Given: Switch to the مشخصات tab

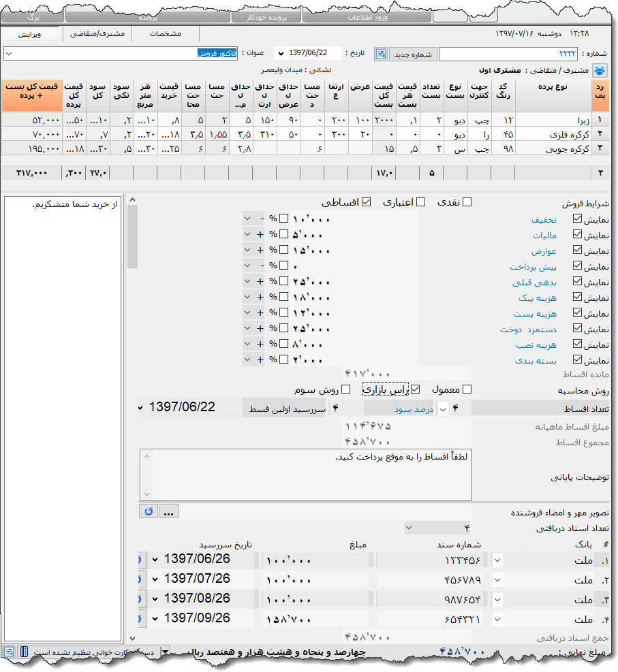Looking at the screenshot, I should click(x=165, y=33).
